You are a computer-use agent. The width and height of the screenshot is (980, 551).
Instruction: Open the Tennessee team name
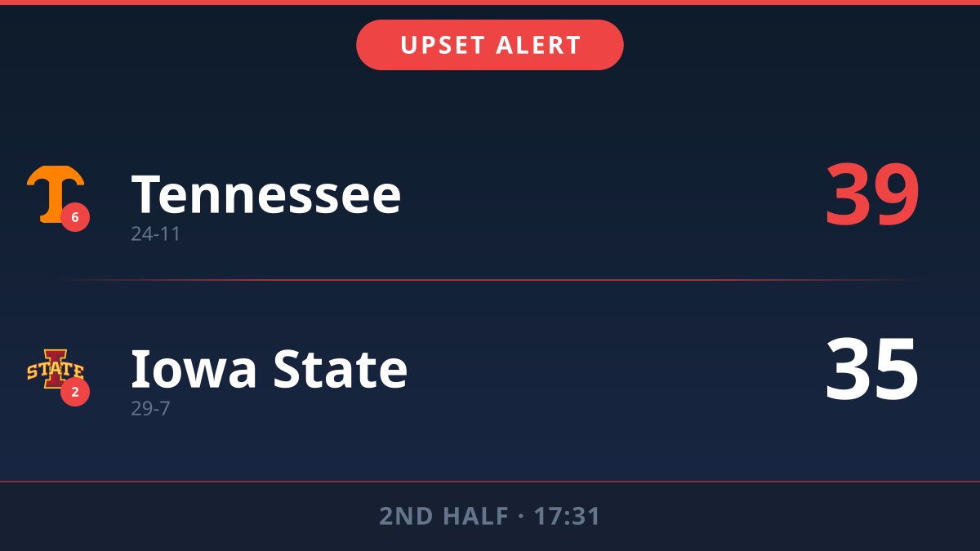click(266, 194)
